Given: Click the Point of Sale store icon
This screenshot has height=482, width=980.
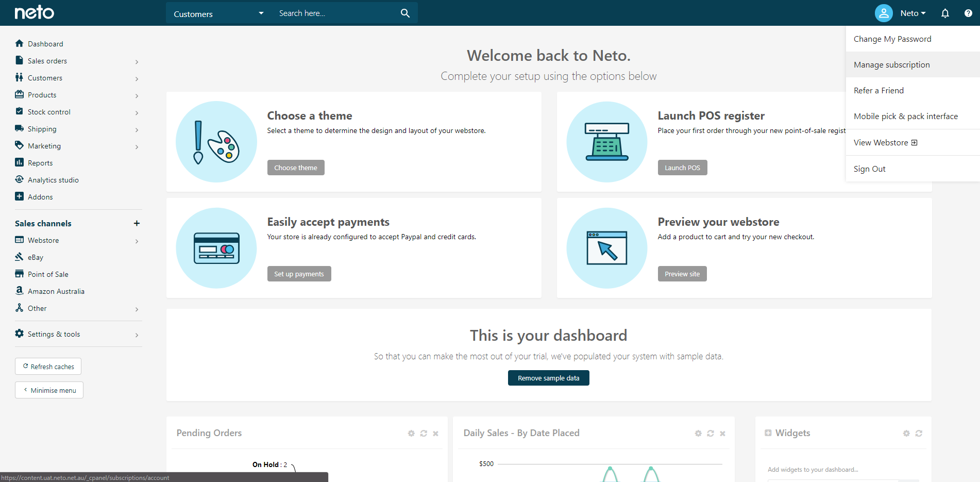Looking at the screenshot, I should coord(20,274).
